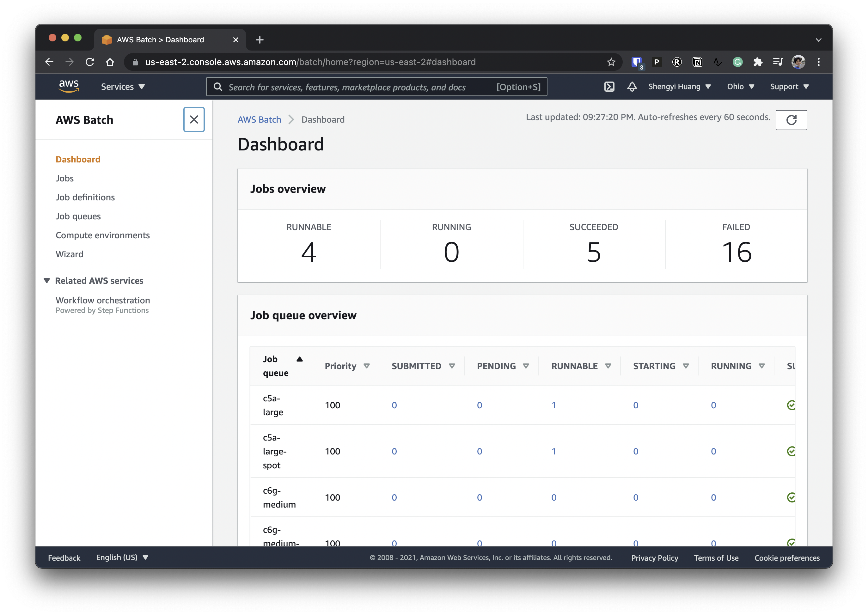
Task: Click the Notion web clipper extension
Action: [697, 62]
